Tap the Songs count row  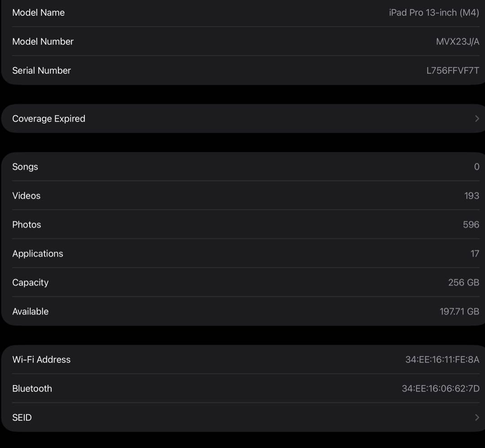click(x=242, y=167)
